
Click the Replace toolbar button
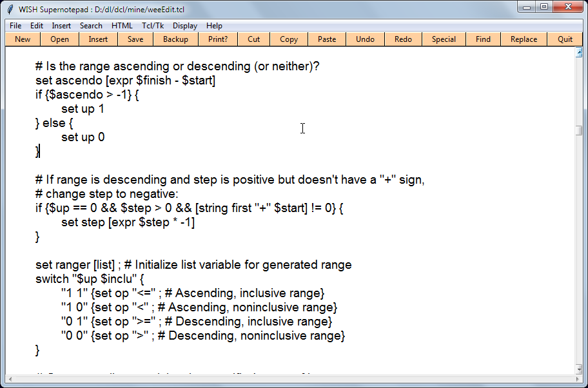pyautogui.click(x=524, y=39)
